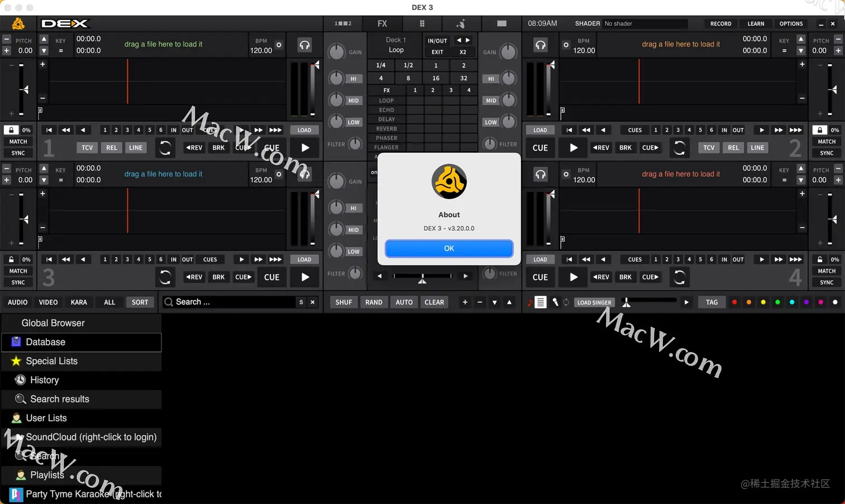The width and height of the screenshot is (845, 504).
Task: Toggle deck 1 headphone cue monitoring
Action: point(305,45)
